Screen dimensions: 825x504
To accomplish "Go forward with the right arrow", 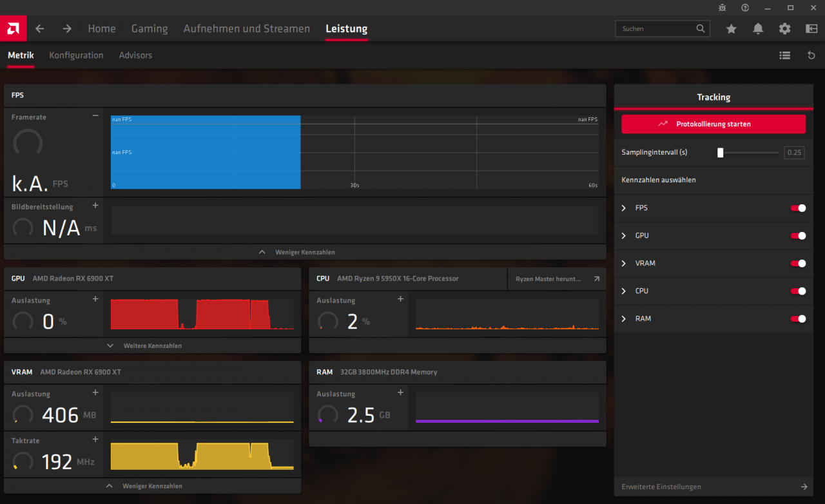I will pyautogui.click(x=67, y=29).
